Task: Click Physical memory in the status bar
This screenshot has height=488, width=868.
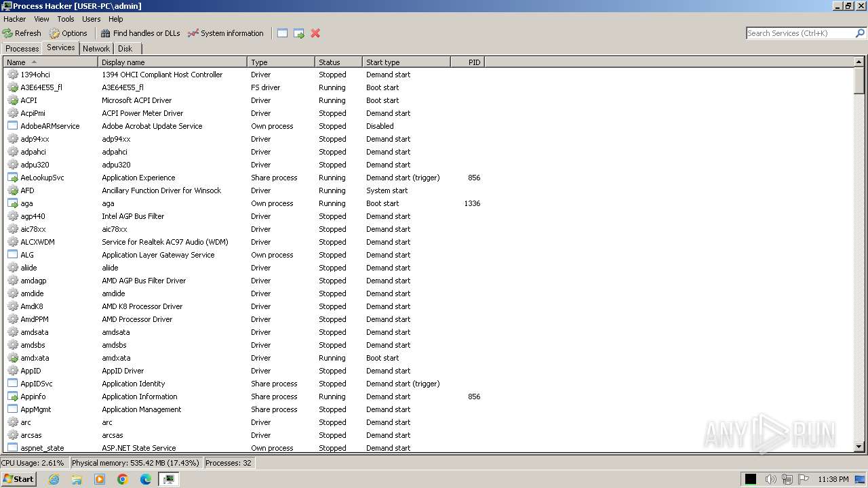Action: [136, 463]
